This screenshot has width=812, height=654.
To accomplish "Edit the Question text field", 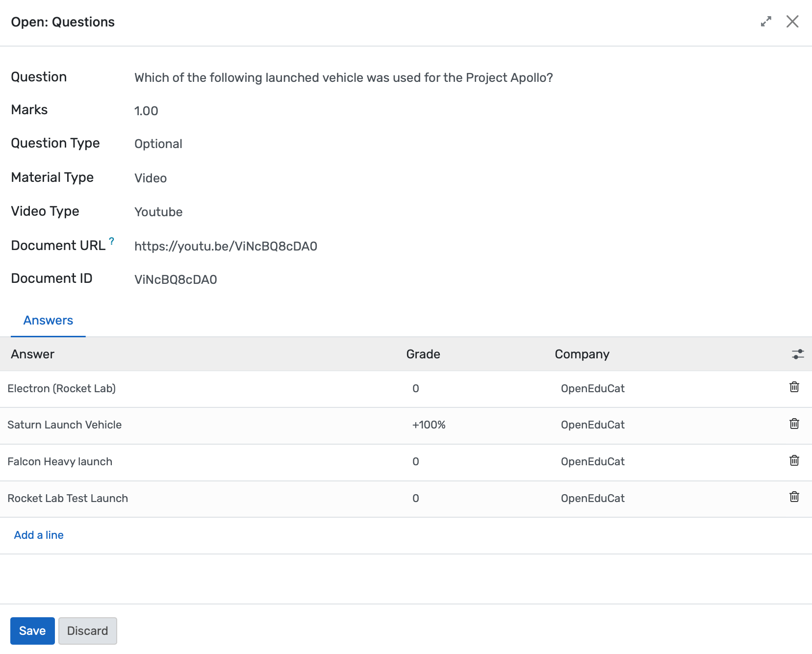I will tap(343, 77).
